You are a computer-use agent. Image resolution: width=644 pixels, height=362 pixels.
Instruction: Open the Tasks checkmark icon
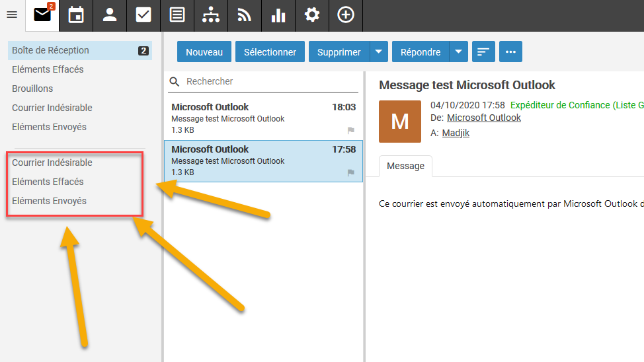coord(143,15)
